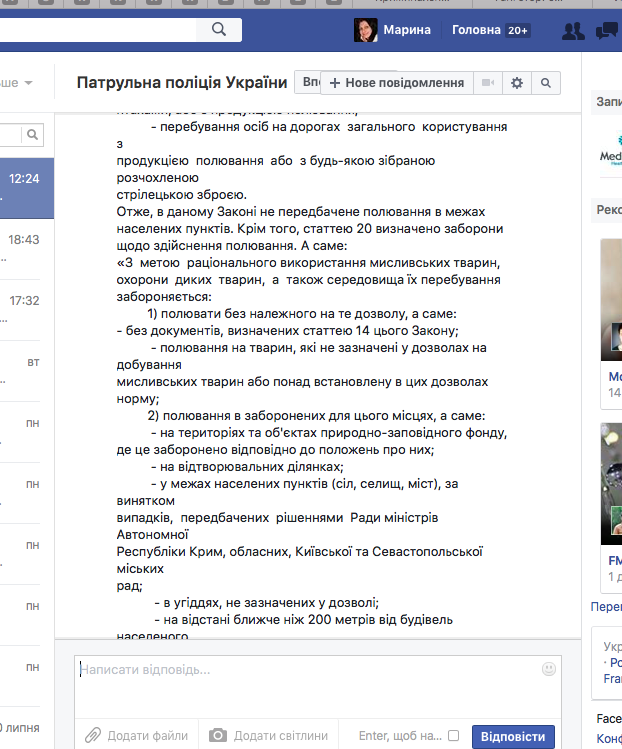
Task: Click the 20+ notifications badge
Action: coord(518,31)
